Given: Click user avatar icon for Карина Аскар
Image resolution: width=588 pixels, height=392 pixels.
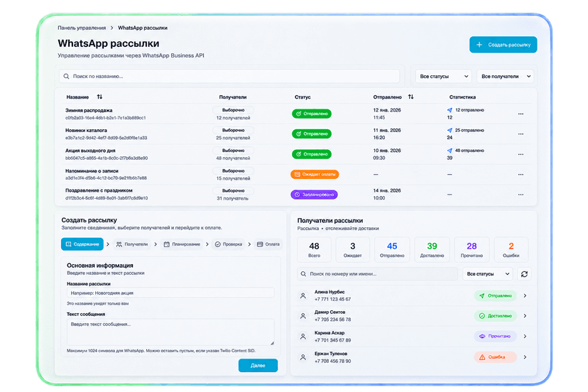Looking at the screenshot, I should 303,337.
